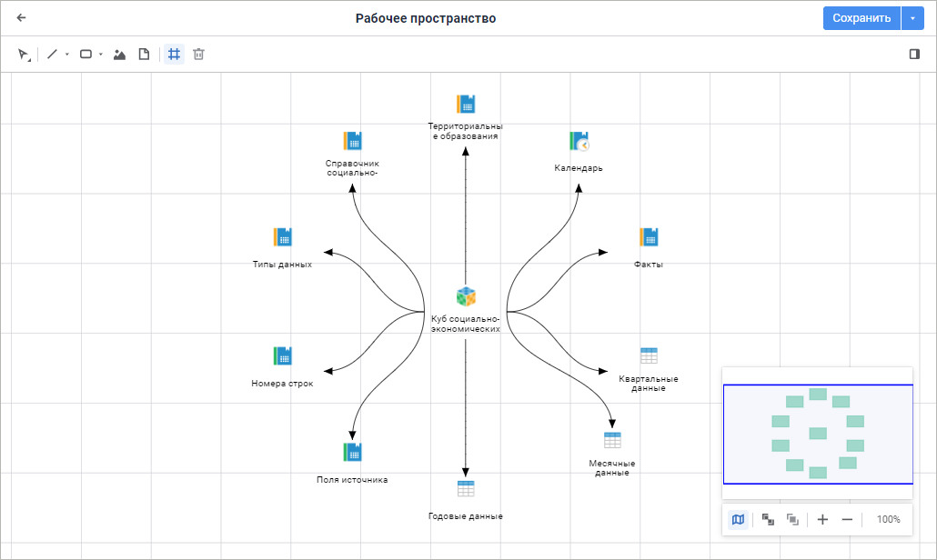937x560 pixels.
Task: Click the send to back icon
Action: tap(792, 519)
